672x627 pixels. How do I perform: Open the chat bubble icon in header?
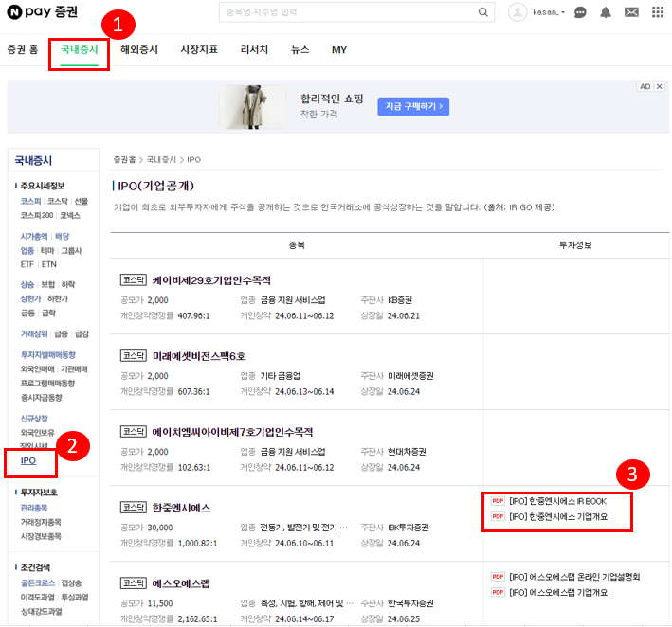(x=580, y=12)
